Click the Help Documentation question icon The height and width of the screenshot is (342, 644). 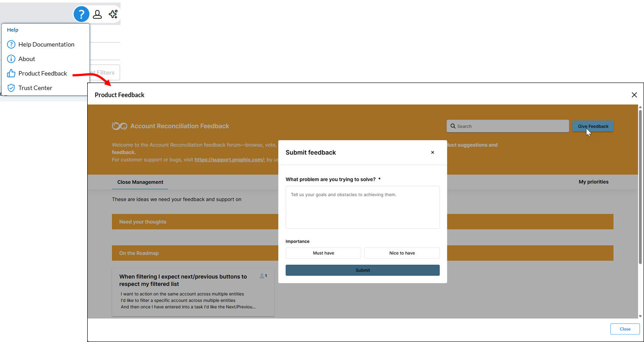[x=11, y=44]
